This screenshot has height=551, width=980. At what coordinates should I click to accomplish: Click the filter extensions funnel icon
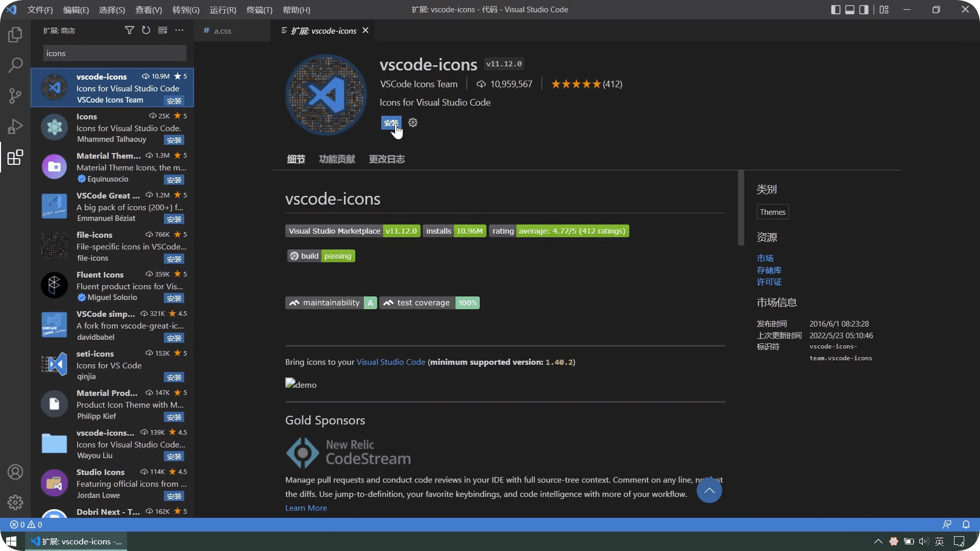(x=130, y=31)
